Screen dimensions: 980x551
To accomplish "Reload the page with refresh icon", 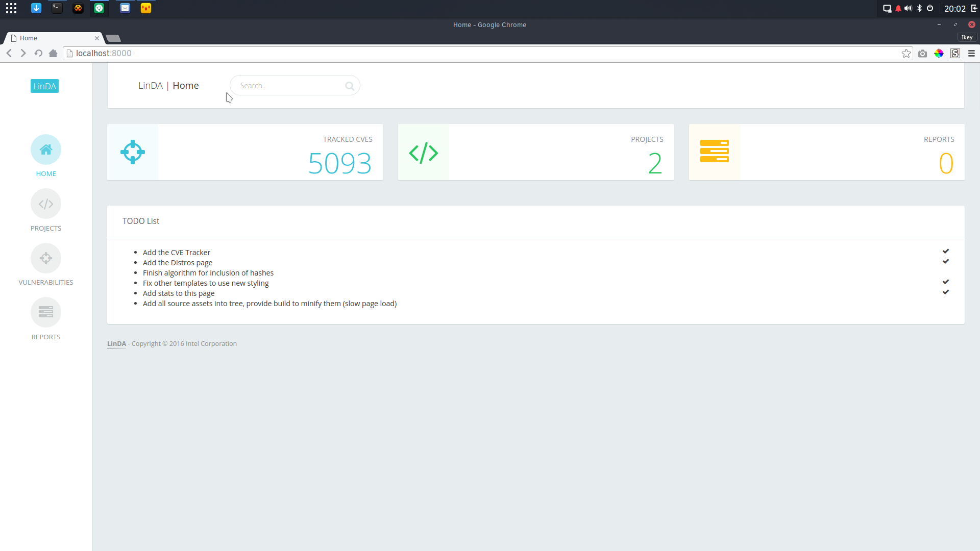I will pos(38,53).
